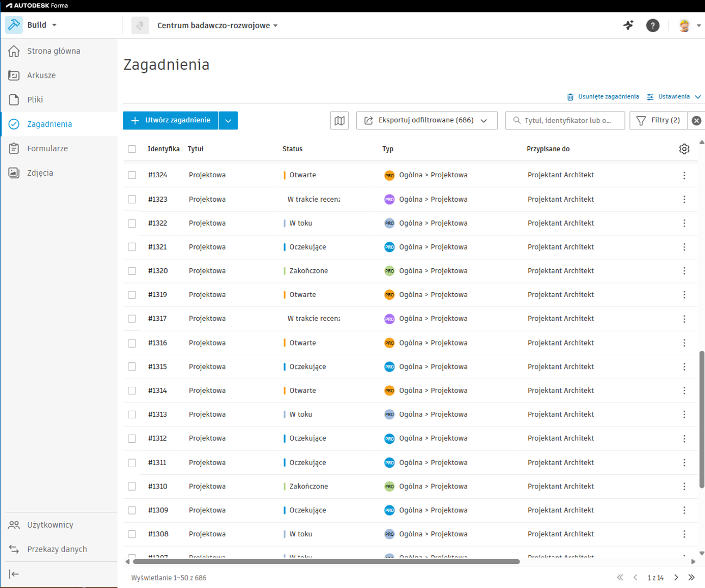Check the box for issue #1323

pos(132,200)
